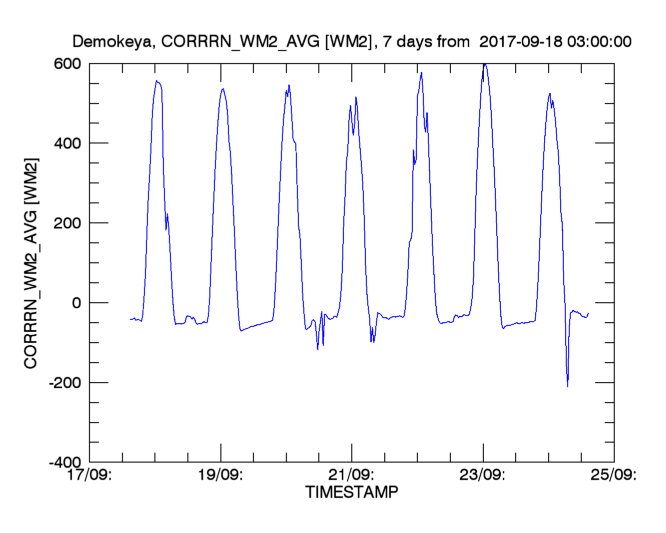Select the 19/09: date label on the x-axis
Image resolution: width=666 pixels, height=533 pixels.
coord(221,476)
